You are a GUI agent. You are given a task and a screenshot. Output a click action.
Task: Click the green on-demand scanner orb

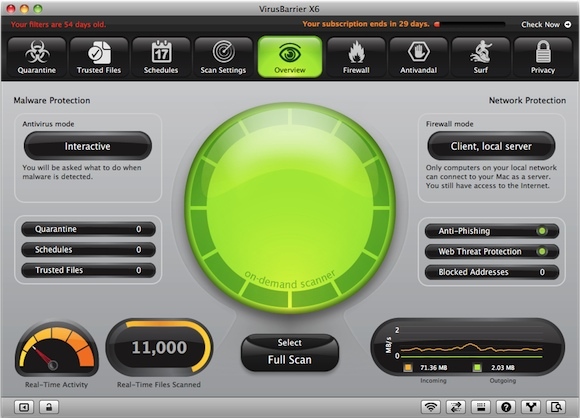pos(290,208)
